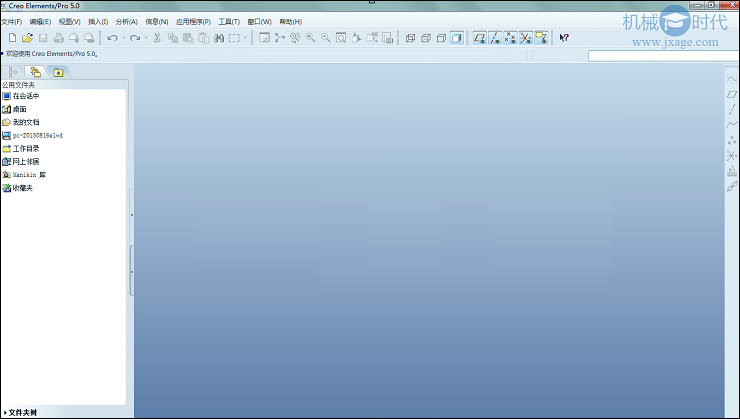Switch display to wireframe mode

[x=411, y=38]
